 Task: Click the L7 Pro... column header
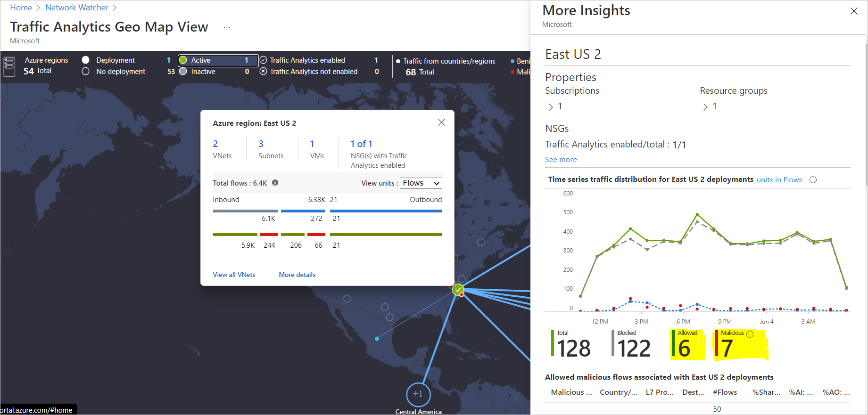coord(660,392)
